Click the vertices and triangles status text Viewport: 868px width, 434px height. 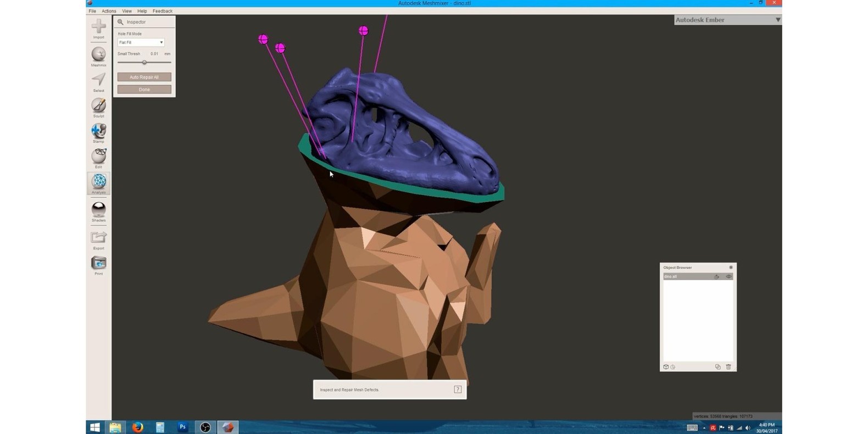[x=723, y=416]
